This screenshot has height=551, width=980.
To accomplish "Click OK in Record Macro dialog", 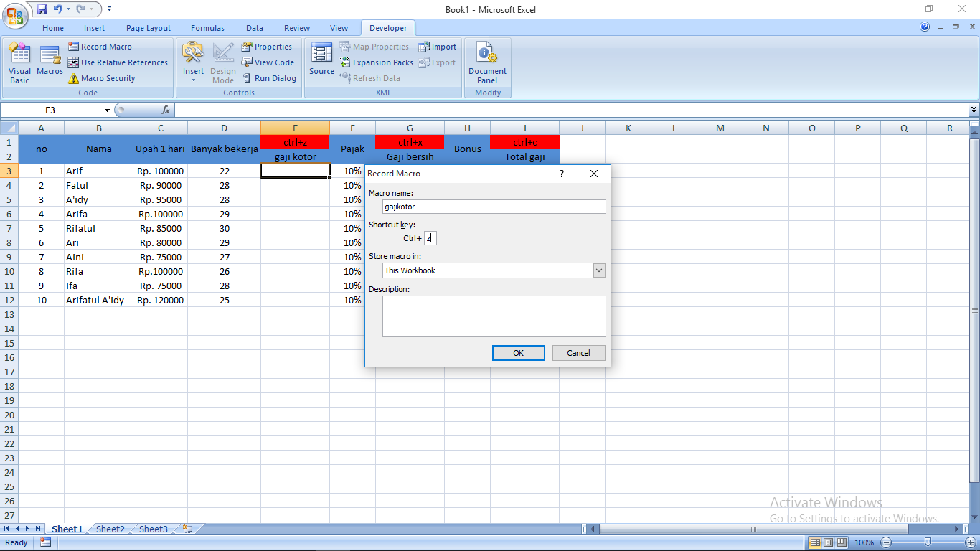I will (519, 353).
